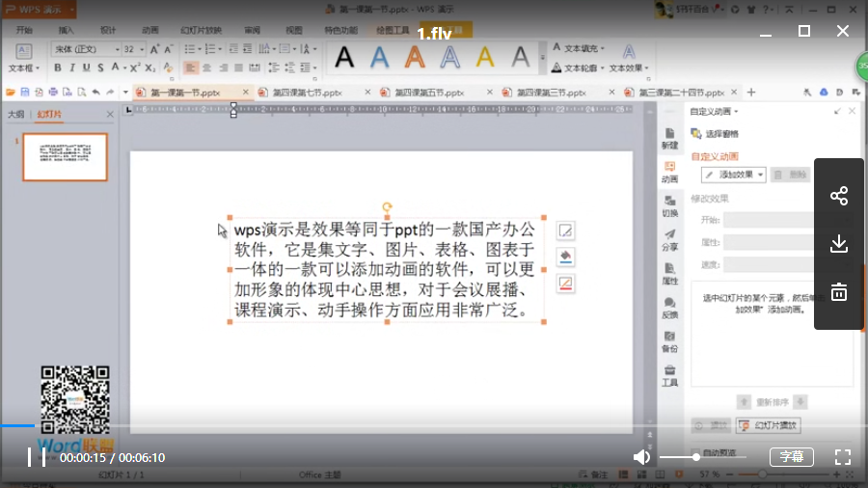Toggle text shadow S button

coord(100,68)
